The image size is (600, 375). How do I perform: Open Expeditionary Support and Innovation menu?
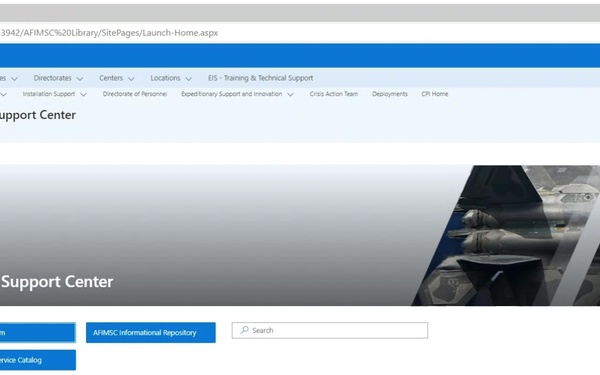pyautogui.click(x=232, y=94)
